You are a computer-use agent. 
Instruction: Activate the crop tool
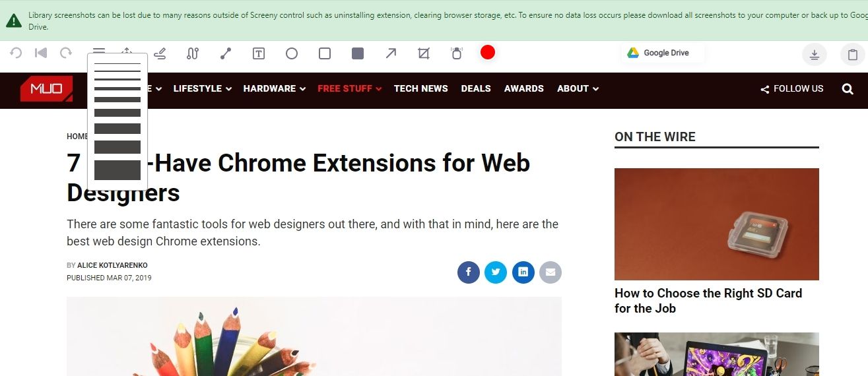point(424,53)
